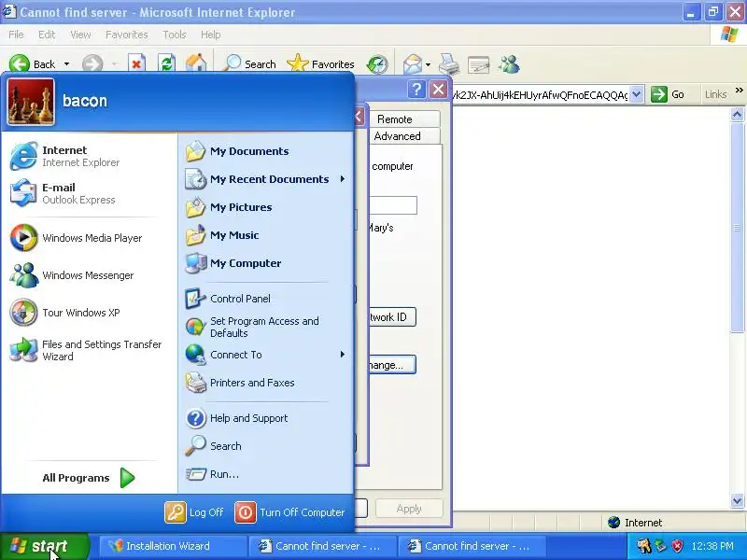Click in the IE address bar field
This screenshot has width=747, height=560.
click(540, 94)
